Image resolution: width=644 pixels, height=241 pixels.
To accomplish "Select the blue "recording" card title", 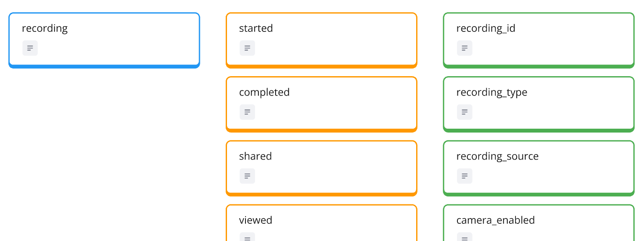I will coord(45,28).
